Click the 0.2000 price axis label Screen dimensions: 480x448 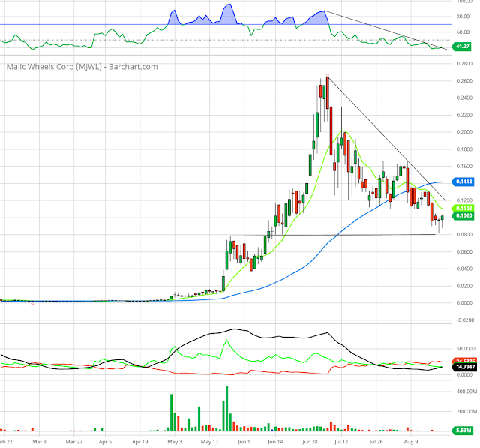pos(464,132)
